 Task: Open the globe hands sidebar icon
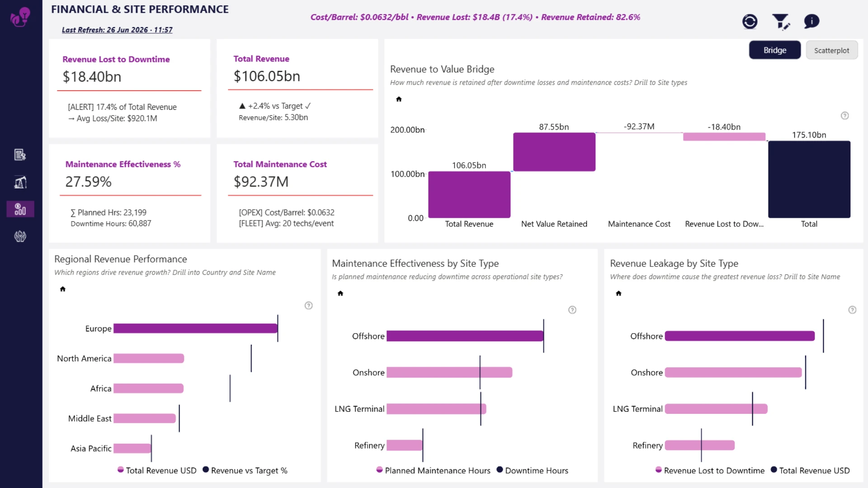[20, 236]
